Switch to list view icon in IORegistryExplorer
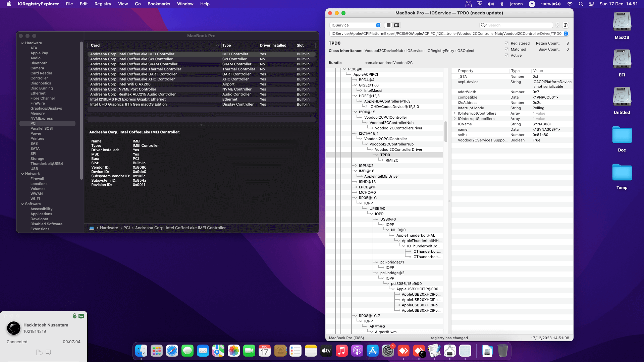Image resolution: width=644 pixels, height=362 pixels. coord(388,25)
